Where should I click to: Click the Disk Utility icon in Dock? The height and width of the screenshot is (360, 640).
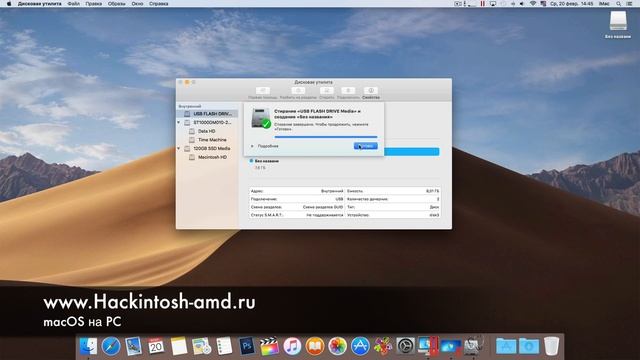click(473, 346)
